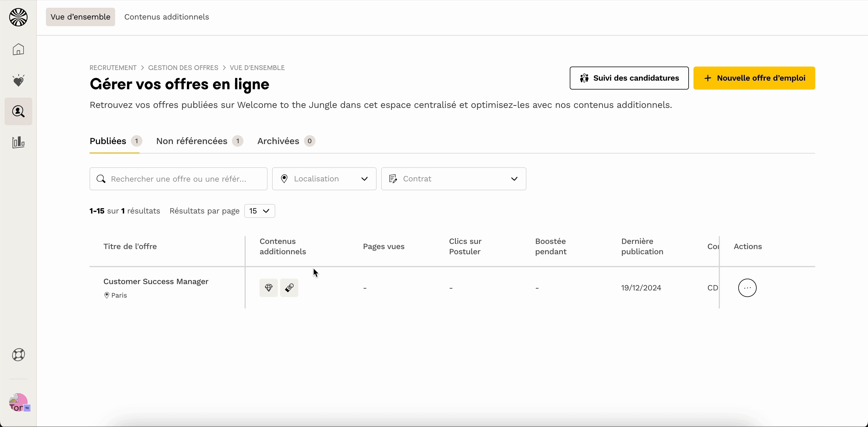The image size is (868, 427).
Task: Open the analytics bar chart icon
Action: pyautogui.click(x=18, y=142)
